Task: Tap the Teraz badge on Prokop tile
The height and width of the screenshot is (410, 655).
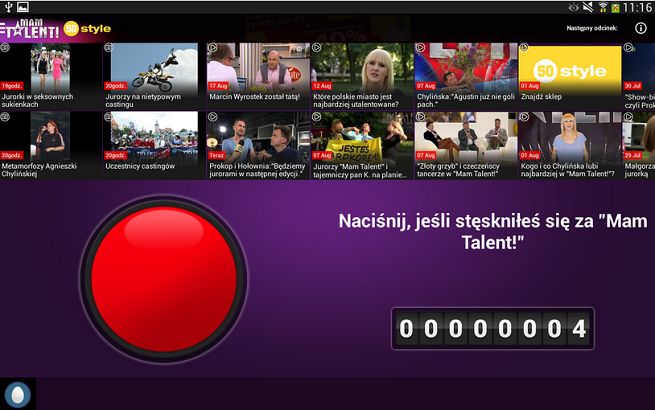Action: coord(216,155)
